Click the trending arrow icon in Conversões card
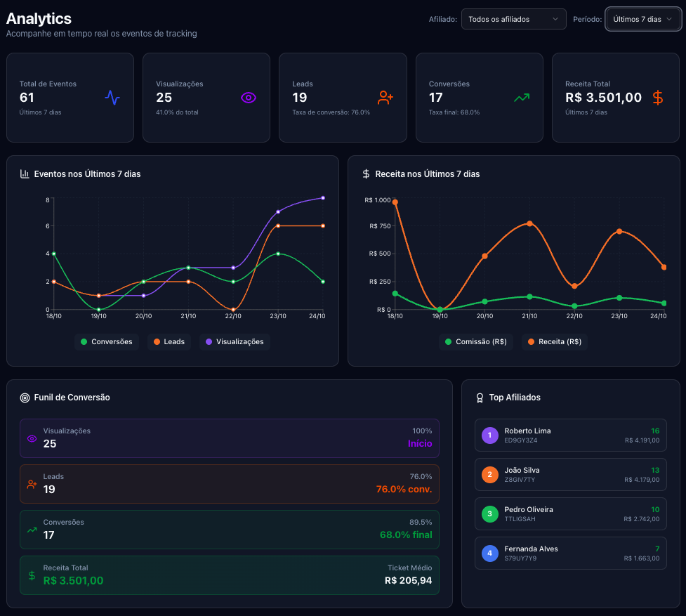The height and width of the screenshot is (616, 686). pyautogui.click(x=521, y=98)
